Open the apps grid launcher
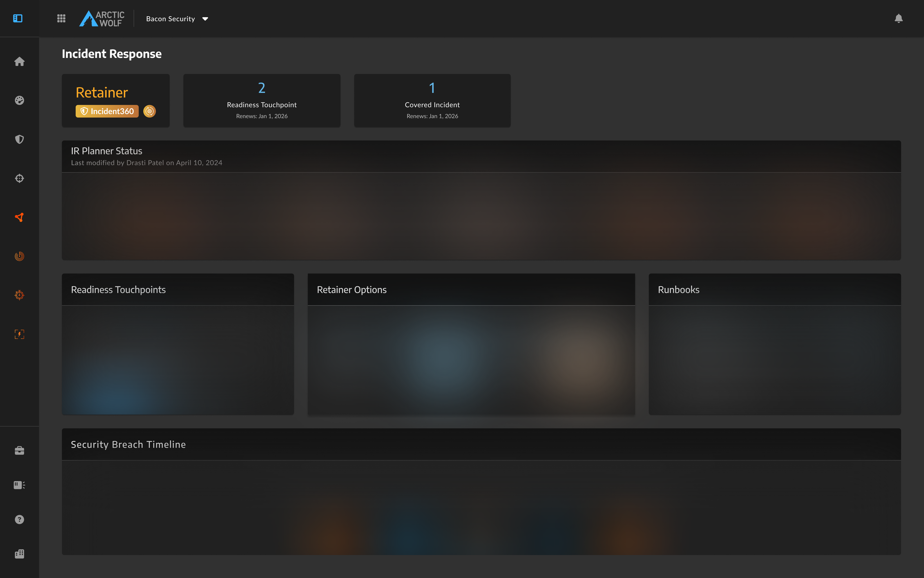Screen dimensions: 924x578 click(61, 18)
